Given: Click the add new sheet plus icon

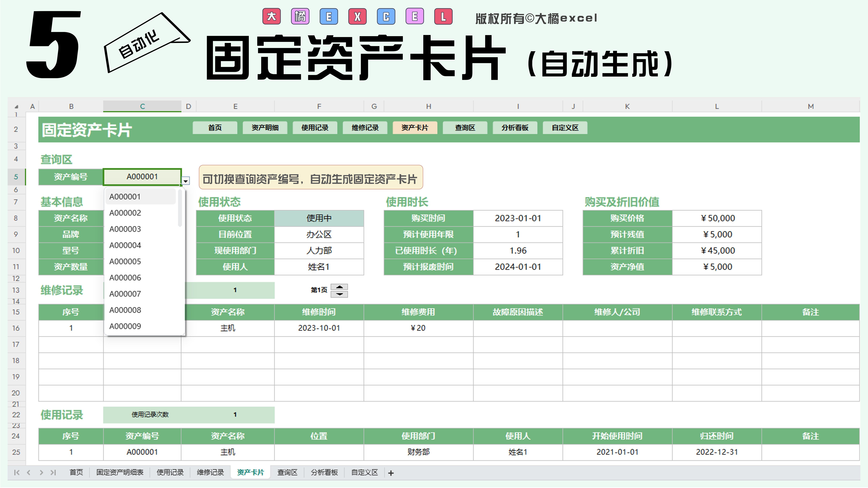Looking at the screenshot, I should pyautogui.click(x=391, y=473).
